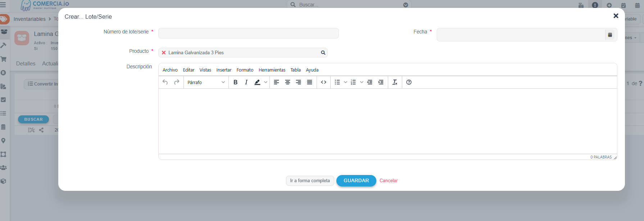Click the location pin sidebar icon

4,141
